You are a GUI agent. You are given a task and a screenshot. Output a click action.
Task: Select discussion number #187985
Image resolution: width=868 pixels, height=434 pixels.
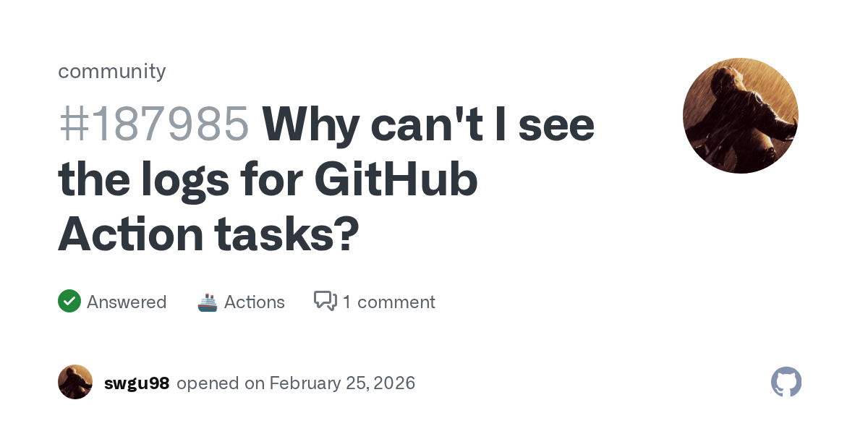[x=153, y=124]
